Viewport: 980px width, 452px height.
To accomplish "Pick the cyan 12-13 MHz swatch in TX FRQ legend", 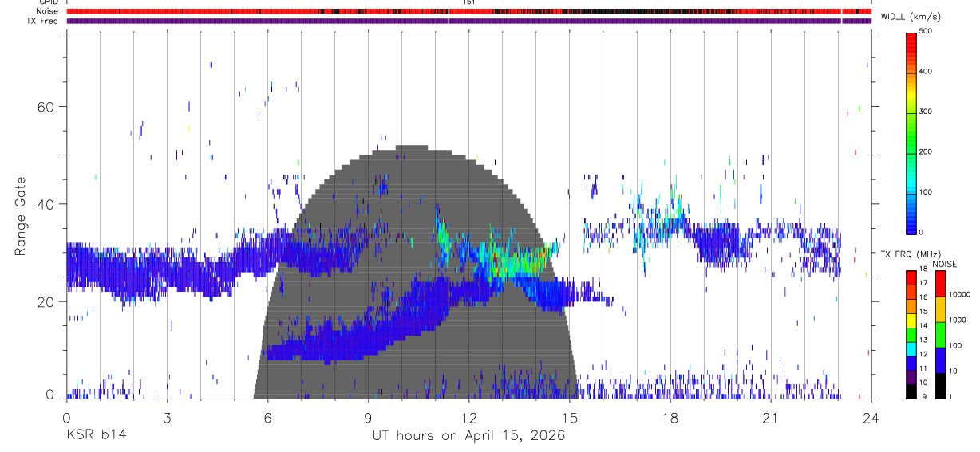I will [911, 348].
